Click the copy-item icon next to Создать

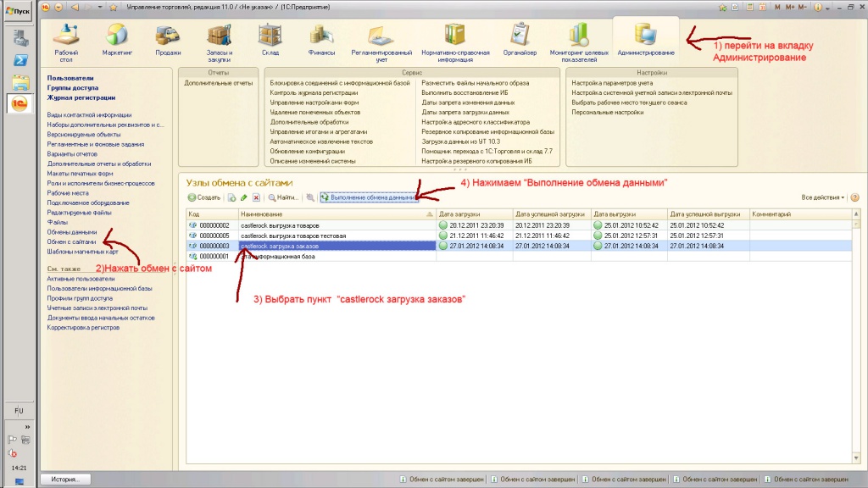pos(232,197)
